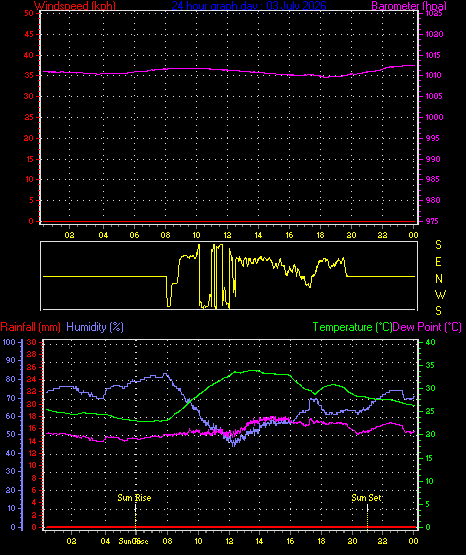Click barometer axis value "985"
This screenshot has height=555, width=466.
click(x=433, y=179)
